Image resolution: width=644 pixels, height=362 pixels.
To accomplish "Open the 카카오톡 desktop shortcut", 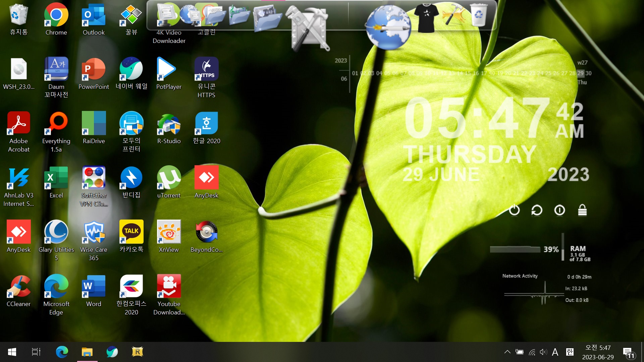I will 131,237.
